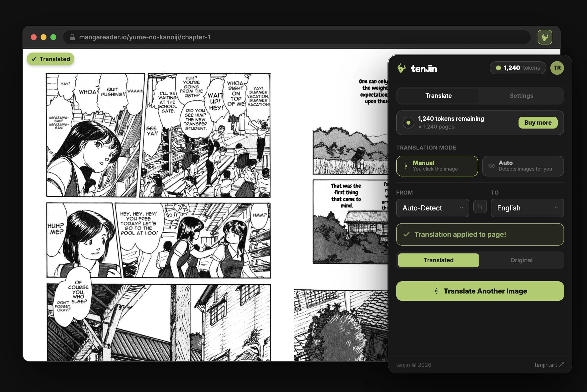Click the tenjin logo in popup header
The image size is (587, 392).
pos(417,68)
